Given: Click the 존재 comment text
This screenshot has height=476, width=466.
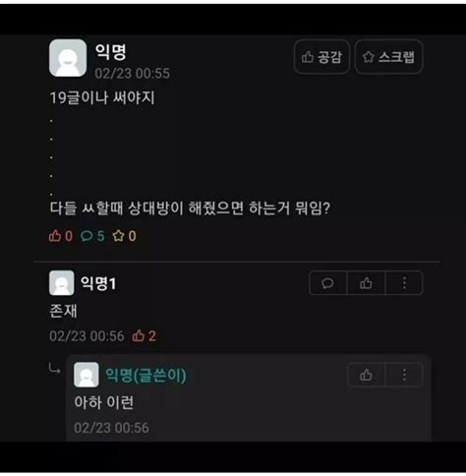Looking at the screenshot, I should tap(63, 311).
